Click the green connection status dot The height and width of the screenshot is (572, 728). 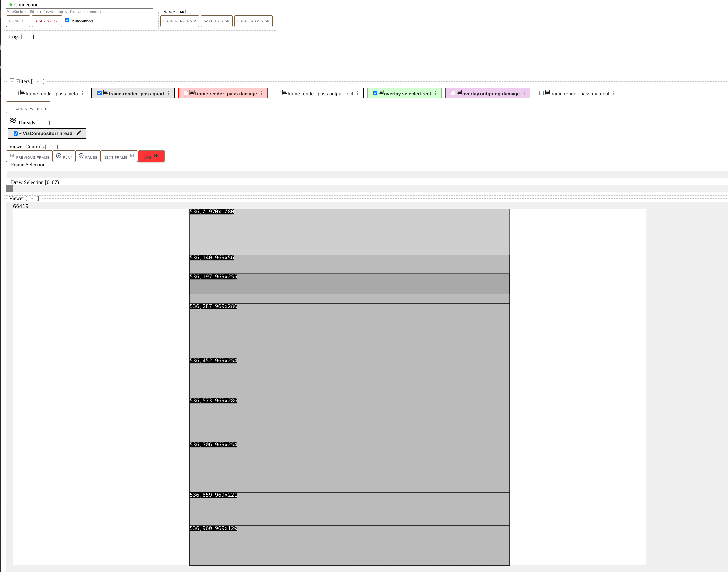pyautogui.click(x=11, y=5)
